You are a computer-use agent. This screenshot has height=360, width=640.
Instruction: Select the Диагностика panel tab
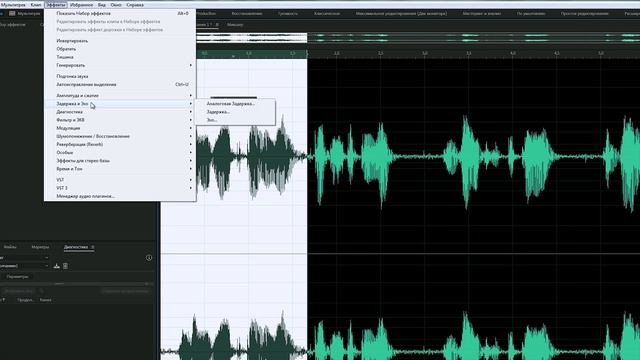(x=76, y=247)
